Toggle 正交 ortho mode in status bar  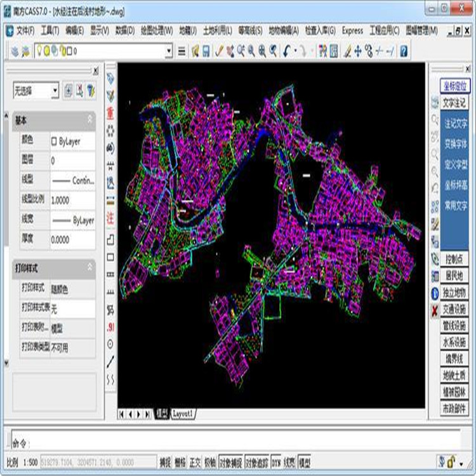(195, 462)
